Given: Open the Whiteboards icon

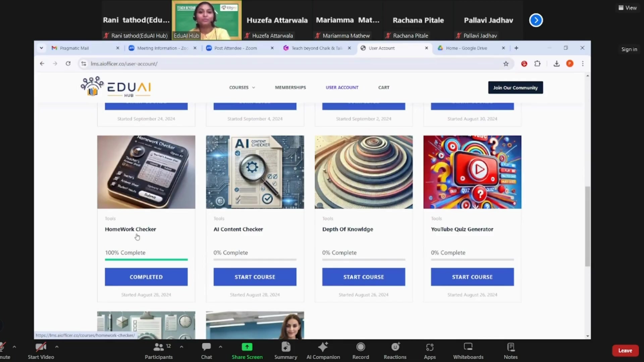Looking at the screenshot, I should coord(468,347).
